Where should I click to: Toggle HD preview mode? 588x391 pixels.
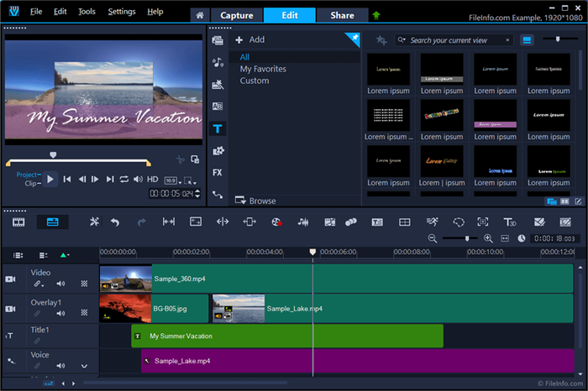point(153,180)
